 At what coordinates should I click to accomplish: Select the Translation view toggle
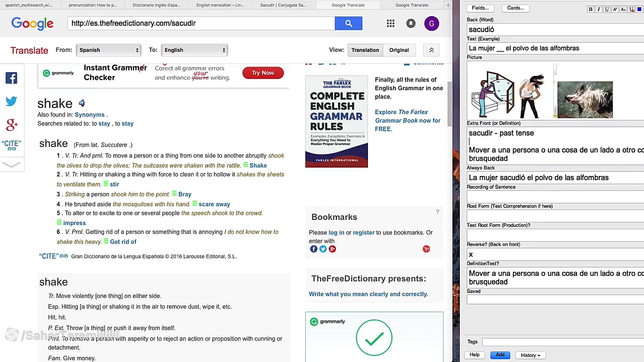pyautogui.click(x=365, y=50)
